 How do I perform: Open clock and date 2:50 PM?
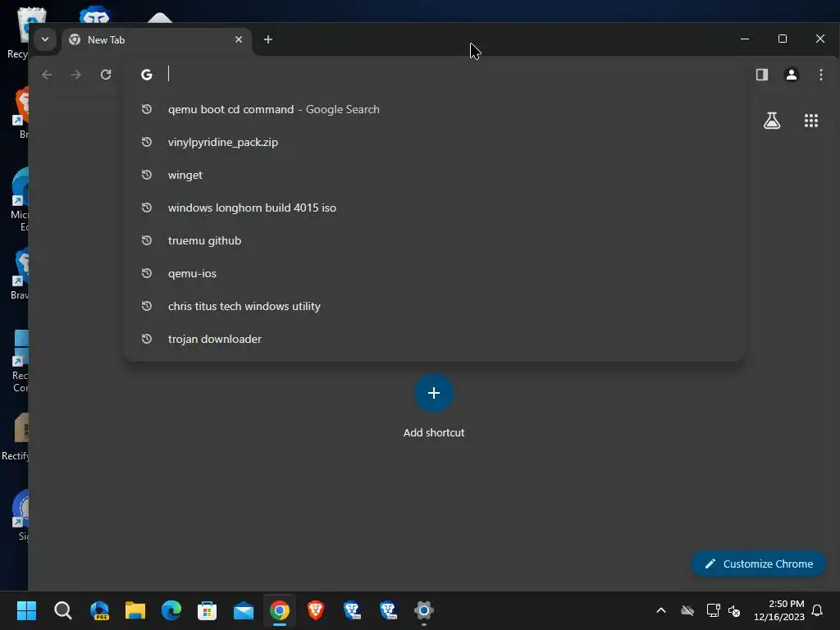tap(779, 610)
